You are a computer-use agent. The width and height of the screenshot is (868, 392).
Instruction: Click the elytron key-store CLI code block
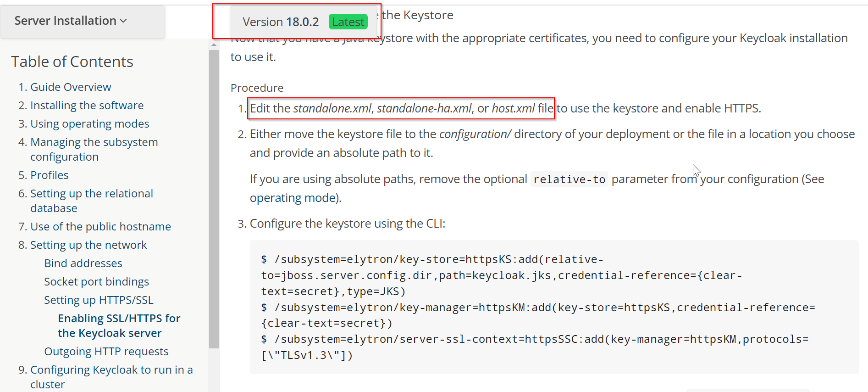pos(554,307)
